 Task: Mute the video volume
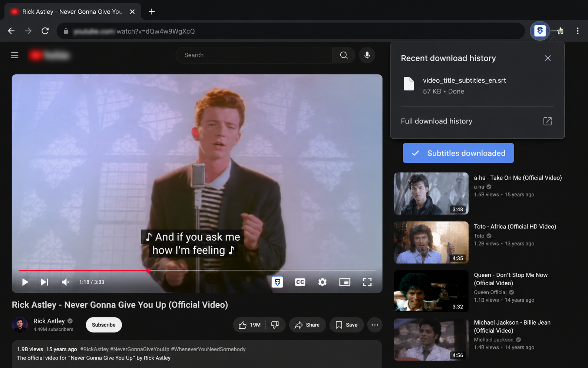click(x=65, y=282)
